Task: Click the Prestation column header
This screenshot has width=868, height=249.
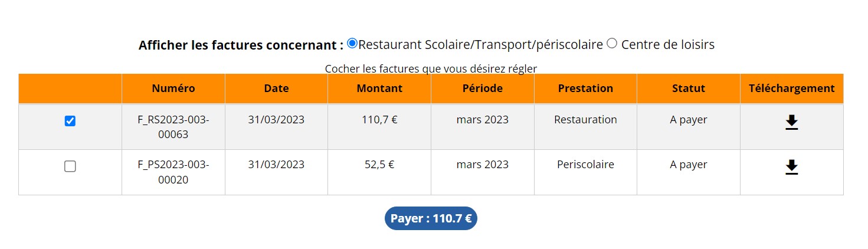Action: click(585, 89)
